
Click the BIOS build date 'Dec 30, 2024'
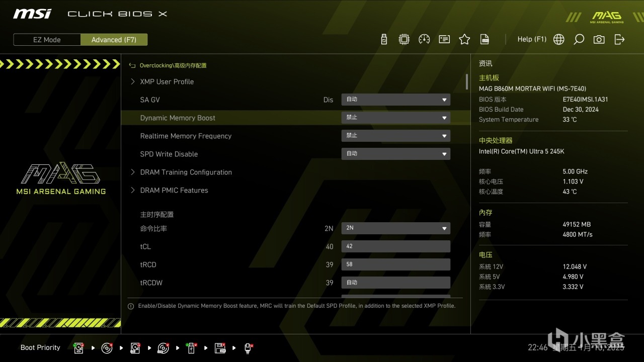pyautogui.click(x=581, y=110)
